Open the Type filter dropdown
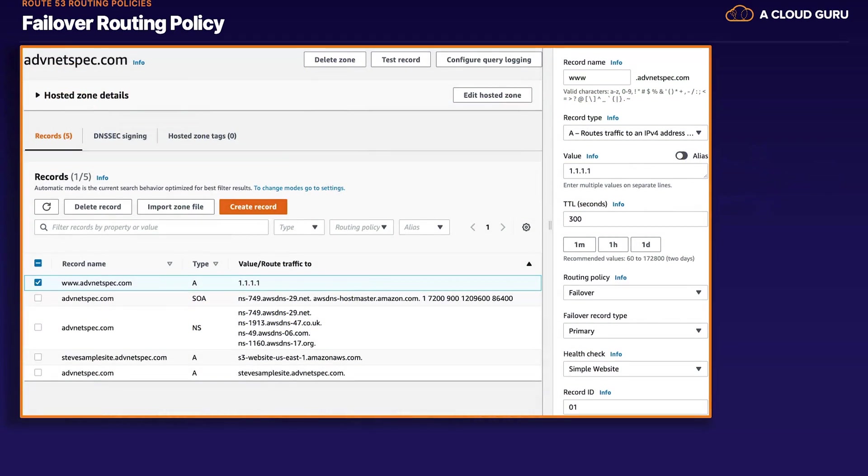The image size is (868, 476). [299, 227]
